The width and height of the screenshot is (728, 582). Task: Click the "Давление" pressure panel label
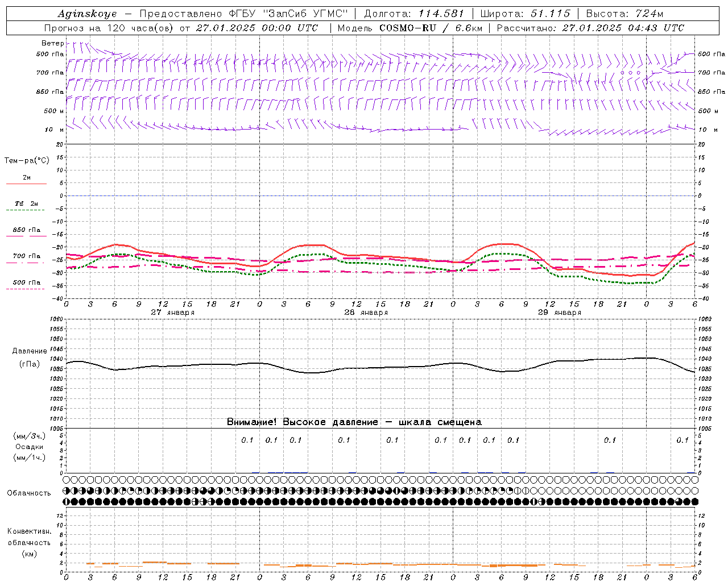[30, 351]
